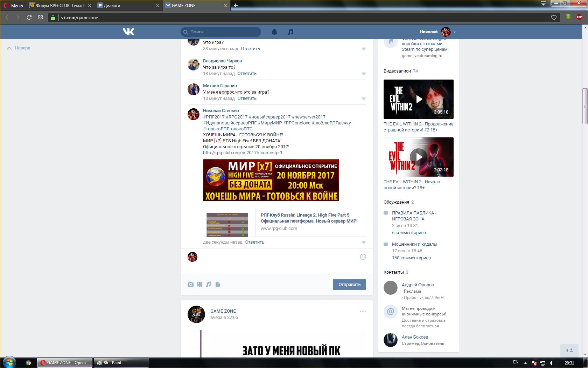Like Владислав Чирков's comment

point(364,74)
